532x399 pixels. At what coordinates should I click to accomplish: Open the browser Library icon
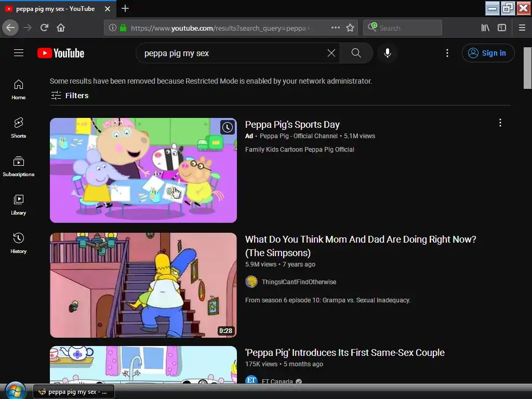[485, 28]
